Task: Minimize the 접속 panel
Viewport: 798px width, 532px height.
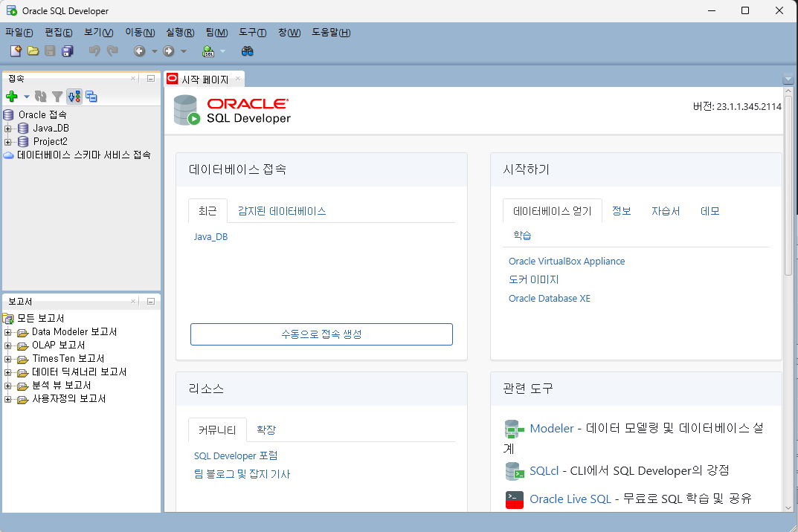Action: (x=151, y=78)
